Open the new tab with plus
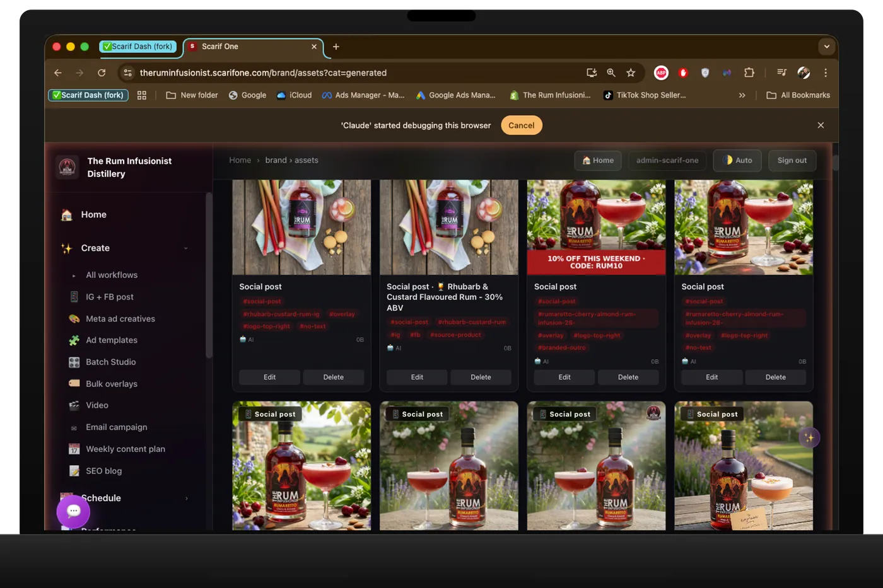The height and width of the screenshot is (588, 883). (336, 47)
